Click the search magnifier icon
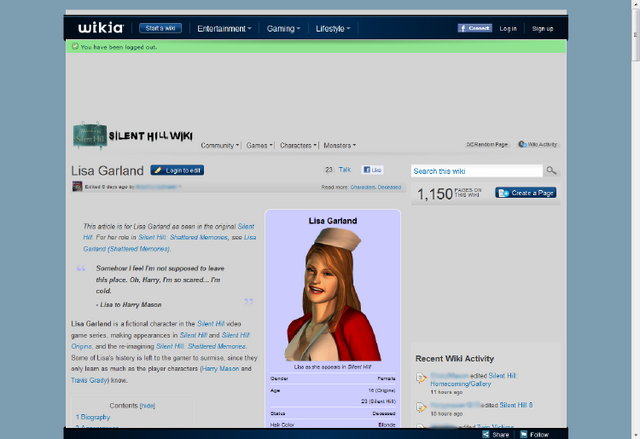 pos(551,171)
